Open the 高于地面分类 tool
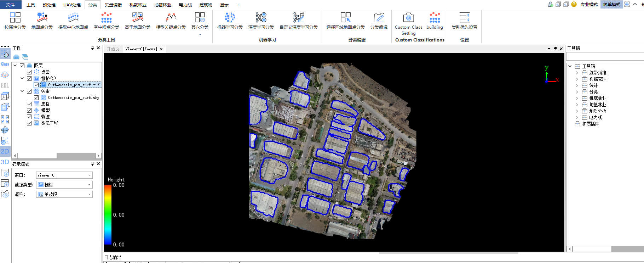 [x=138, y=21]
